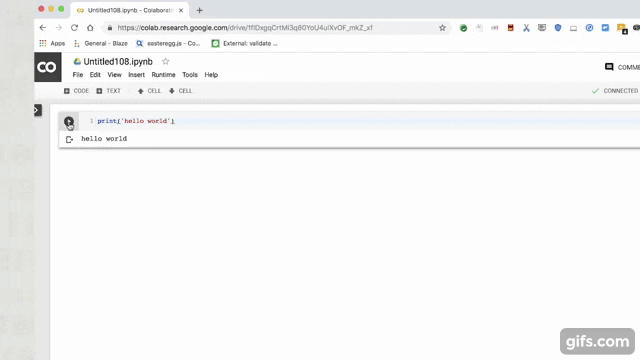Click the CONNECTED runtime status
The image size is (640, 360).
coord(615,91)
